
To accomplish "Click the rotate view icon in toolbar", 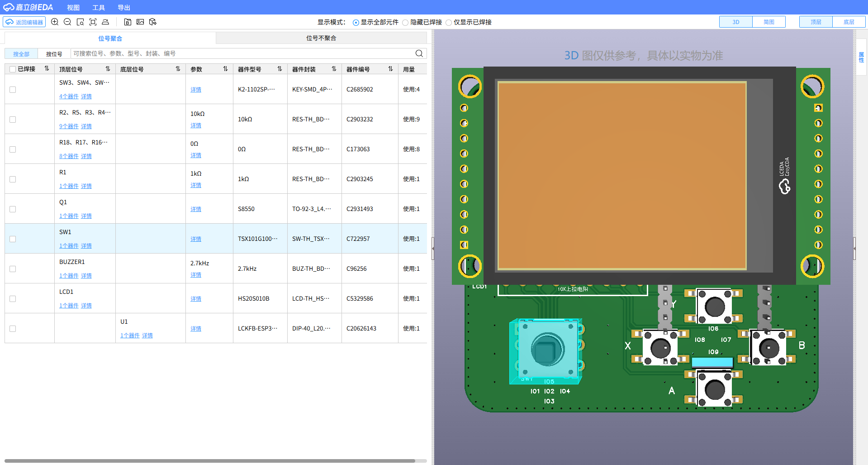I will coord(105,22).
